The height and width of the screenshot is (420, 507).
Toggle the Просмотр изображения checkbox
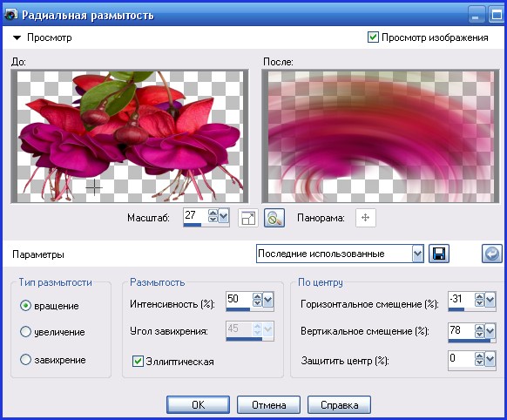click(373, 37)
